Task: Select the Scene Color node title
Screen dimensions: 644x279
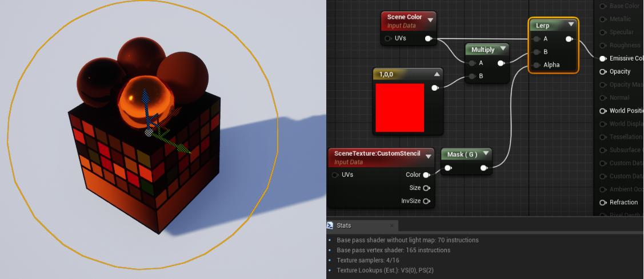Action: (404, 17)
